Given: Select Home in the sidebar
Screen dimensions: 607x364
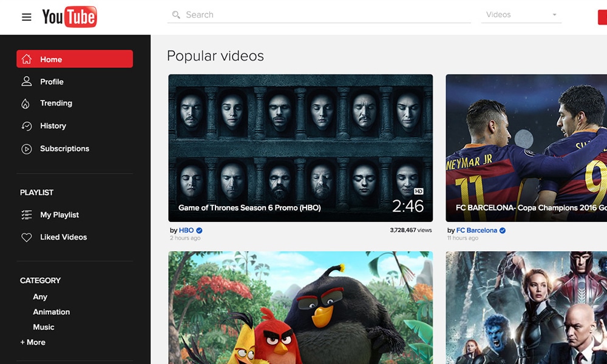Looking at the screenshot, I should tap(75, 59).
